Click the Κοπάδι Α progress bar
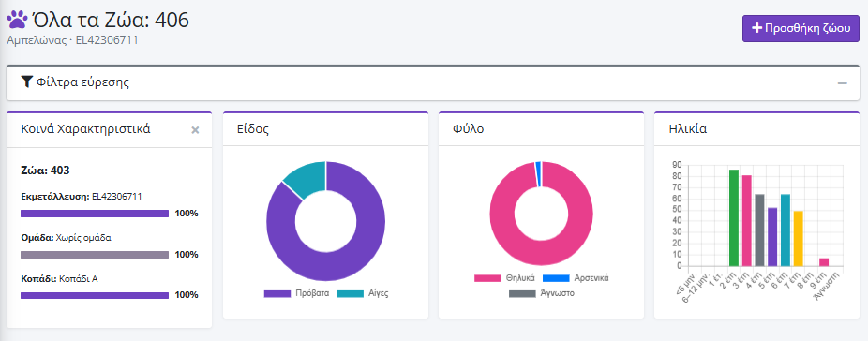Viewport: 868px width, 341px height. 95,296
